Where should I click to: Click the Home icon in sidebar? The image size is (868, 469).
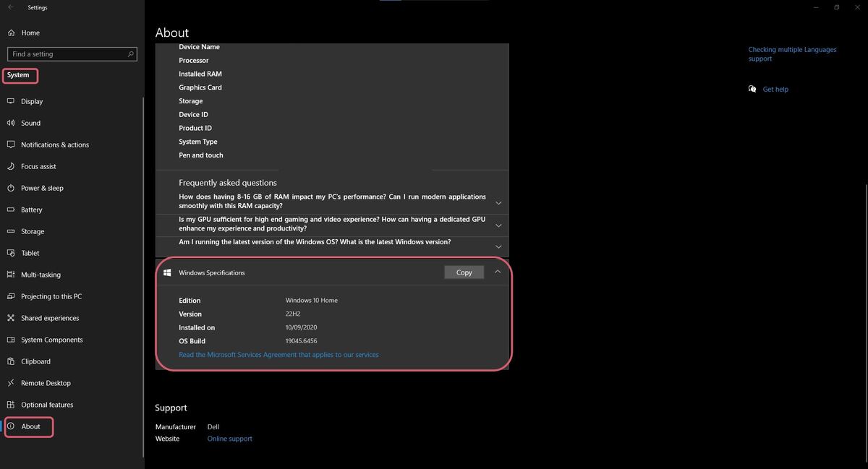[x=11, y=33]
